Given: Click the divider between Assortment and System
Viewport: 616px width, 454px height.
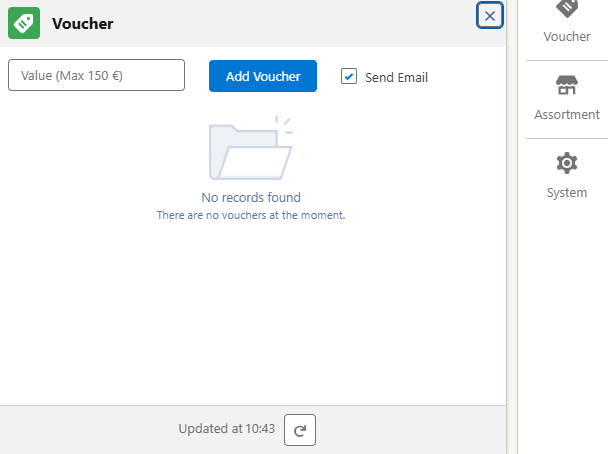Looking at the screenshot, I should [566, 138].
